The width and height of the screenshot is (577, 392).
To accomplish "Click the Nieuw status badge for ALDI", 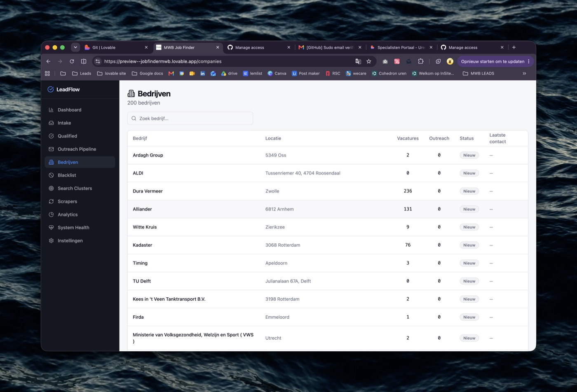I will 469,173.
